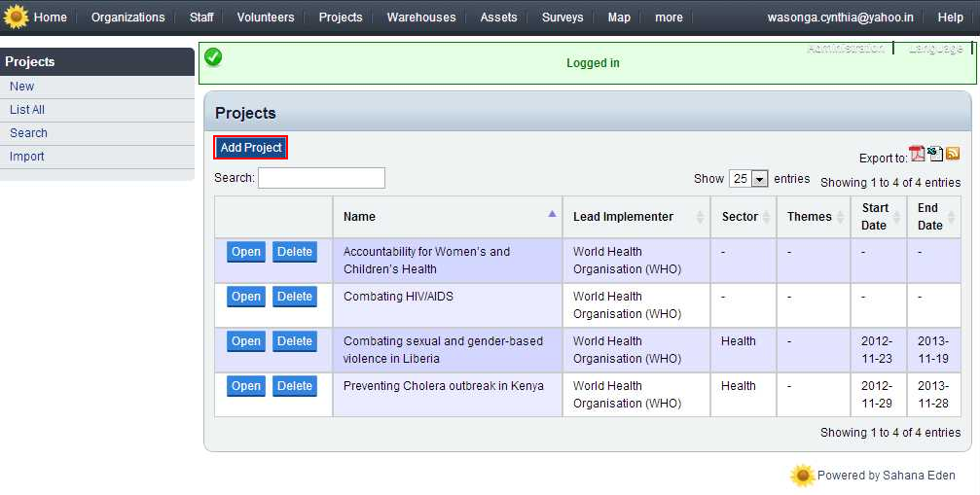980x495 pixels.
Task: Open the Preventing Cholera outbreak in Kenya project
Action: 245,386
